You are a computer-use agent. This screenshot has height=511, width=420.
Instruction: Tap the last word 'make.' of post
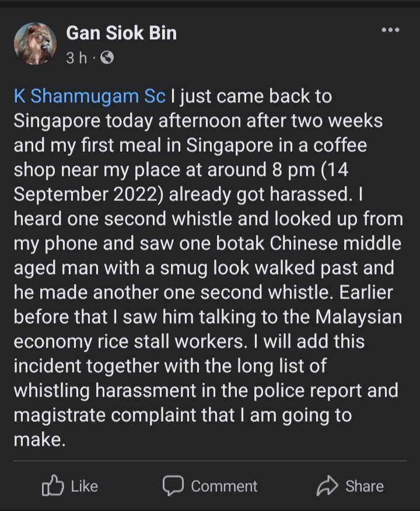37,440
